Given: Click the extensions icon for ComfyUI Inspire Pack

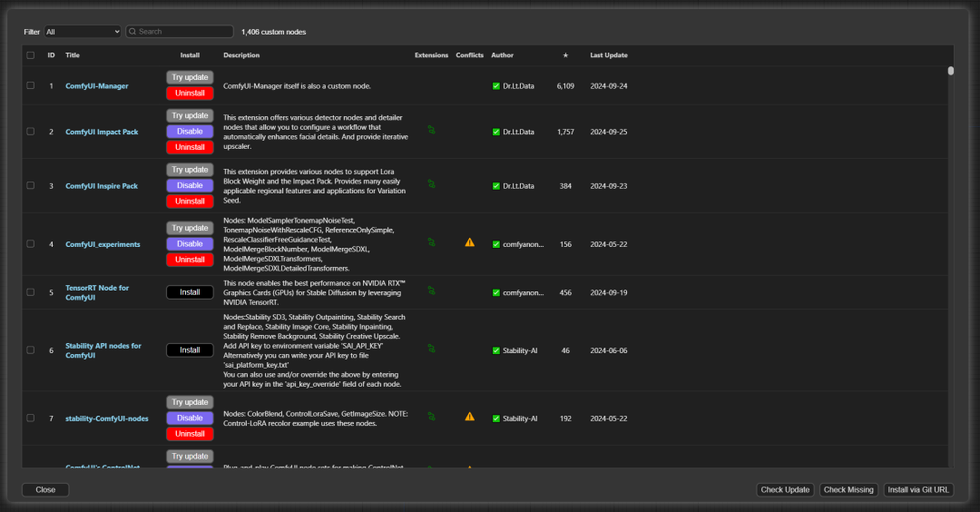Looking at the screenshot, I should coord(432,185).
